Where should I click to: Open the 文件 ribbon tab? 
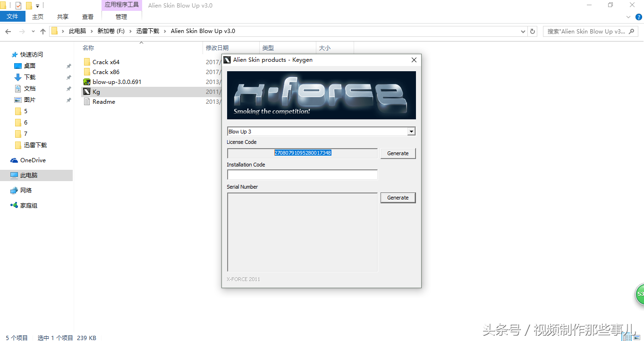pos(13,17)
